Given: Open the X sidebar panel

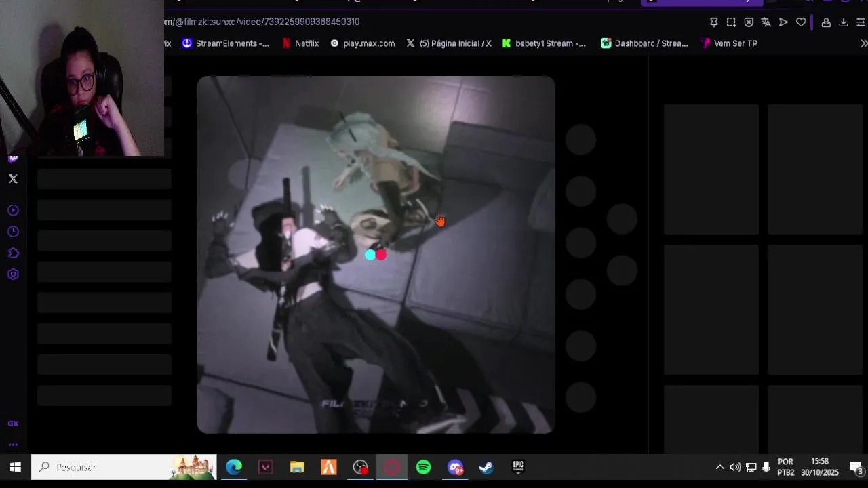Looking at the screenshot, I should coord(13,179).
